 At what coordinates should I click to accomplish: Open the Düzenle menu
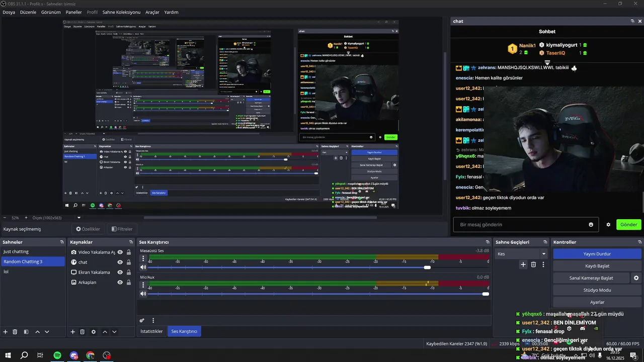(x=28, y=12)
